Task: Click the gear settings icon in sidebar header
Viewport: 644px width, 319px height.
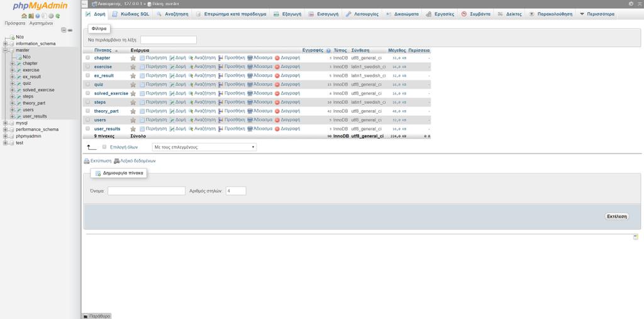Action: pyautogui.click(x=51, y=16)
